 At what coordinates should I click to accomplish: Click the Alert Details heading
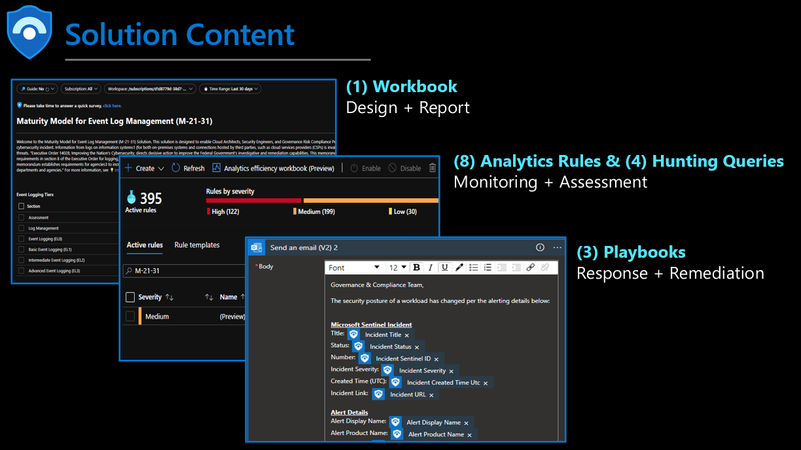[x=349, y=412]
